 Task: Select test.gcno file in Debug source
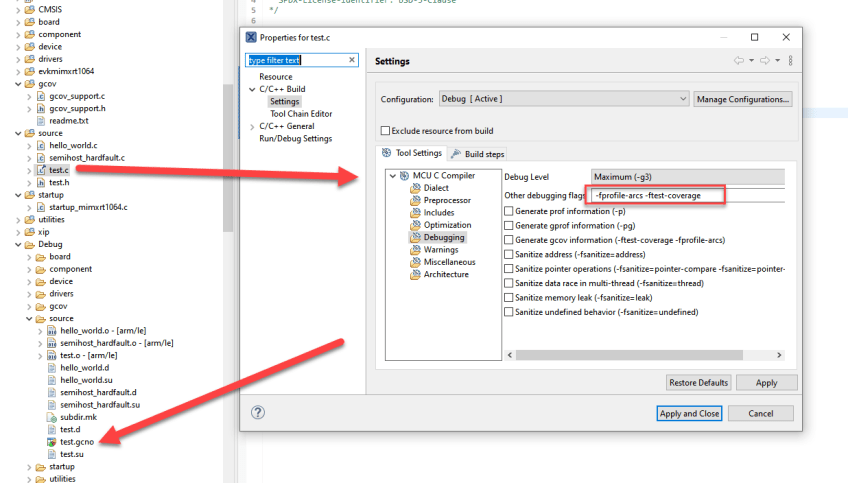point(76,441)
